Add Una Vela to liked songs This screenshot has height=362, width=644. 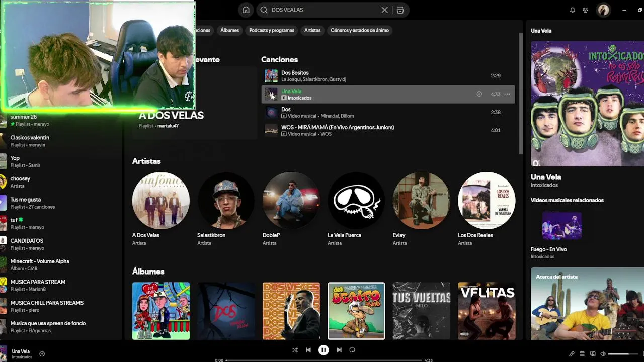(479, 94)
